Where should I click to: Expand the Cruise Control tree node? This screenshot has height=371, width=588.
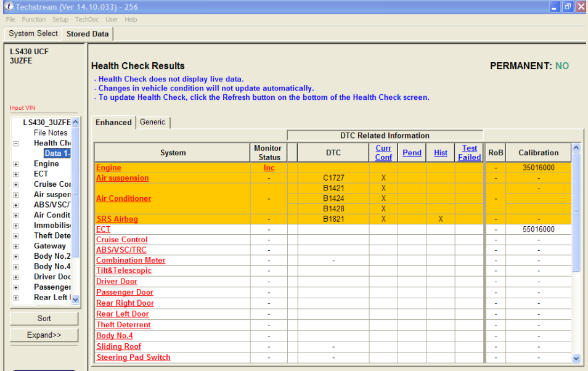coord(16,184)
